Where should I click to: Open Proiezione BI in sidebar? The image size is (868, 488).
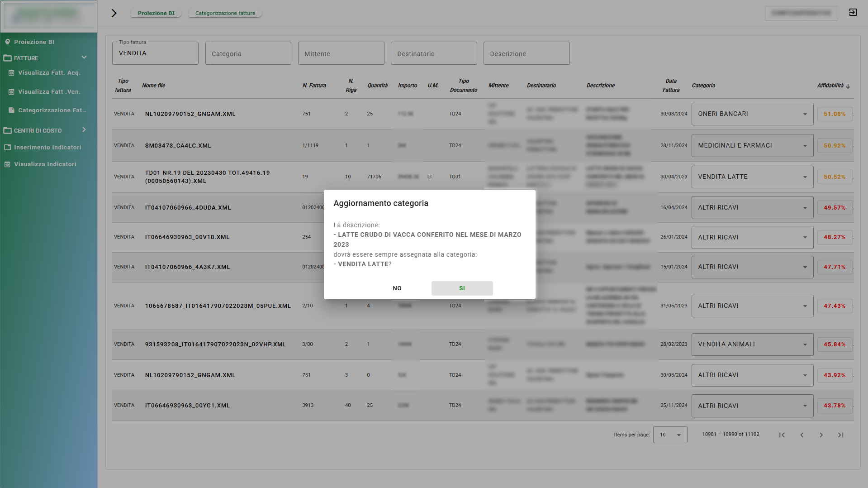click(x=34, y=42)
